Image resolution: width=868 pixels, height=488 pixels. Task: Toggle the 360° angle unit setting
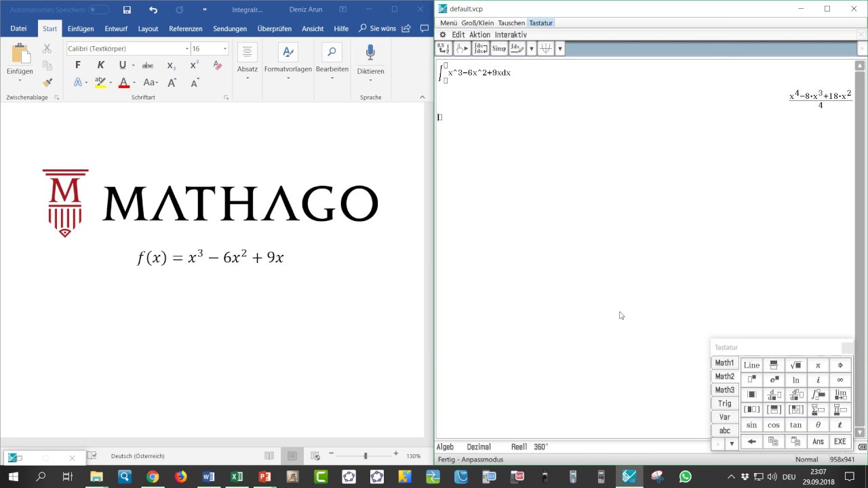click(540, 447)
